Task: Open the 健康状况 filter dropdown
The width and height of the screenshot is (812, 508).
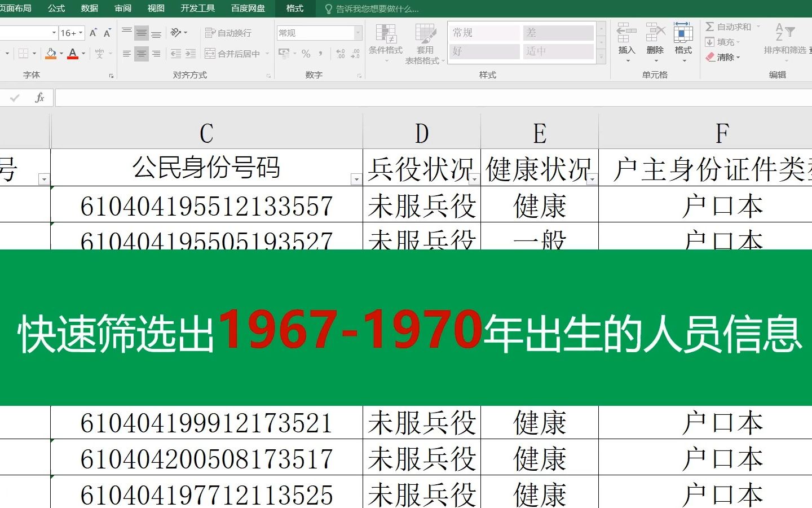Action: [x=592, y=179]
